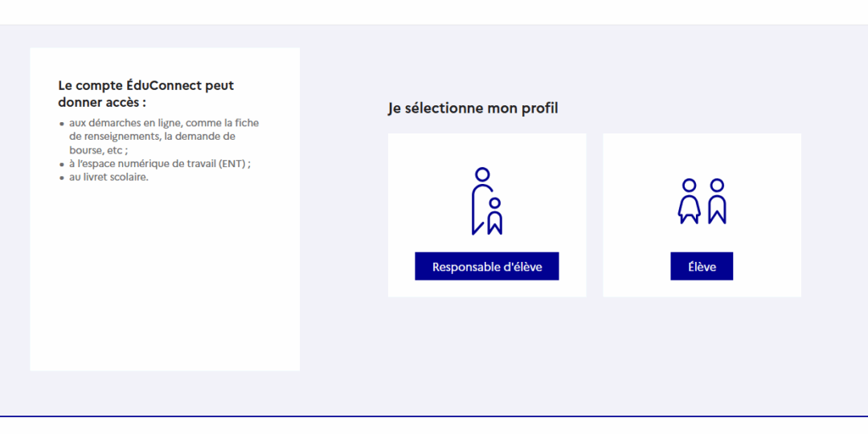Click the parent-with-child profile icon

point(486,202)
